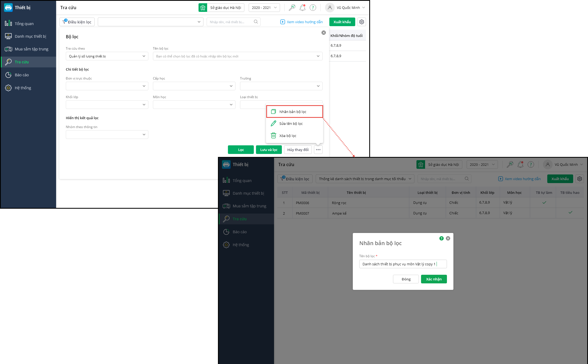Click the three-dots more options button
Viewport: 588px width, 364px height.
pos(318,150)
